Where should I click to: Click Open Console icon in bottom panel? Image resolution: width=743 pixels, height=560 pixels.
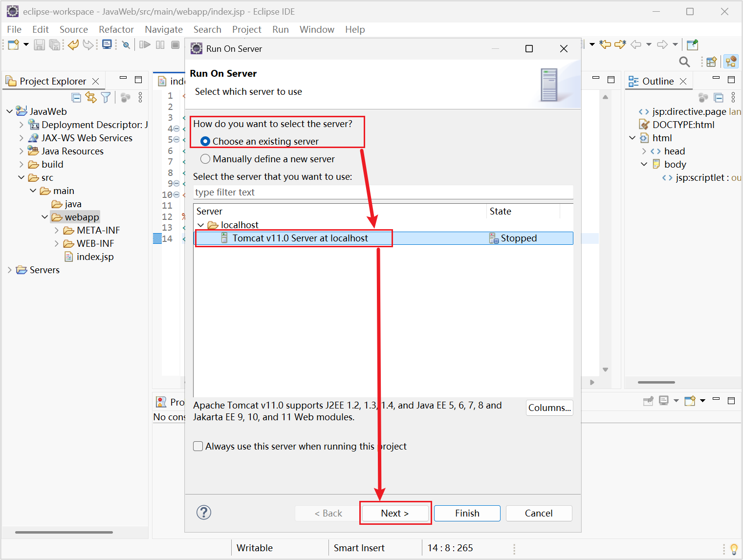click(690, 401)
